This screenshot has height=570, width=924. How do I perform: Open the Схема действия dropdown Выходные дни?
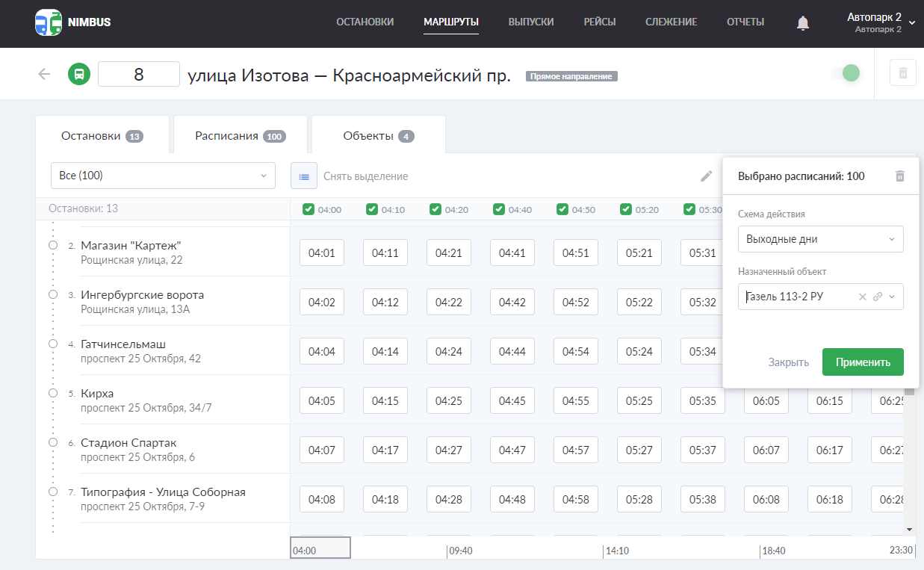(820, 238)
